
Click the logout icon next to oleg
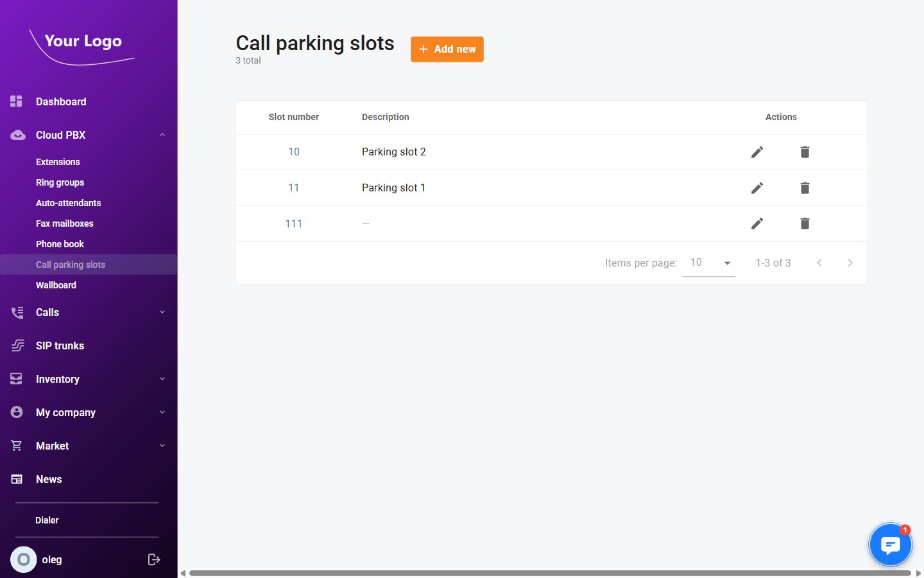click(154, 559)
